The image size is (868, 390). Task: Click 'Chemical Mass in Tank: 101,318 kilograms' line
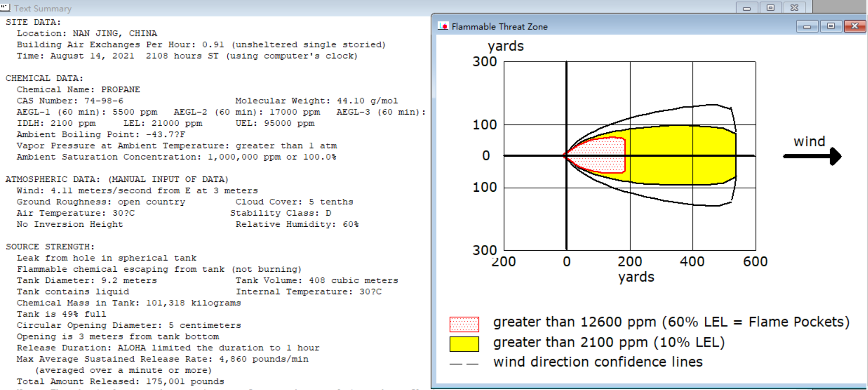[129, 303]
